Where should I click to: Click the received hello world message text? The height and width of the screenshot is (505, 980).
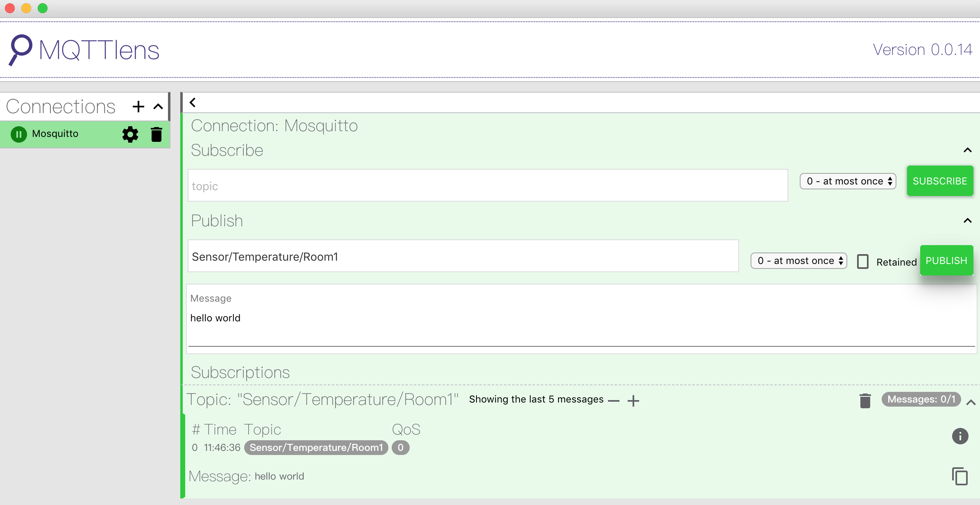click(279, 476)
